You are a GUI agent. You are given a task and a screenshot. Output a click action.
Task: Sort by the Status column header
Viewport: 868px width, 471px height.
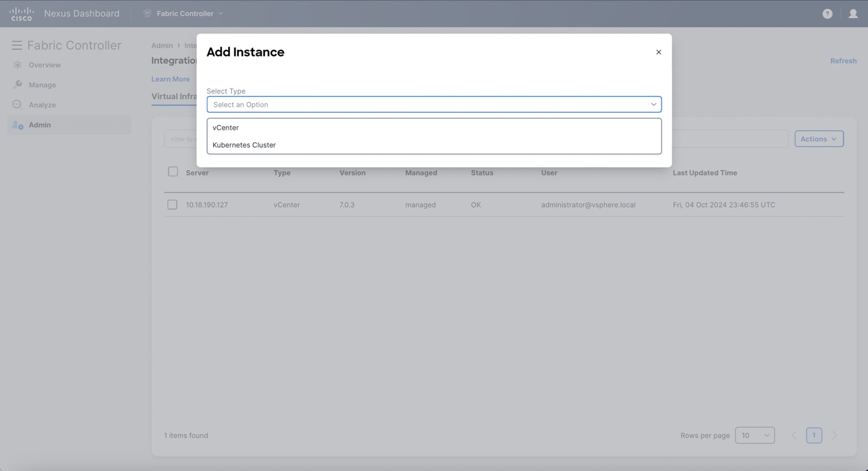pyautogui.click(x=482, y=173)
